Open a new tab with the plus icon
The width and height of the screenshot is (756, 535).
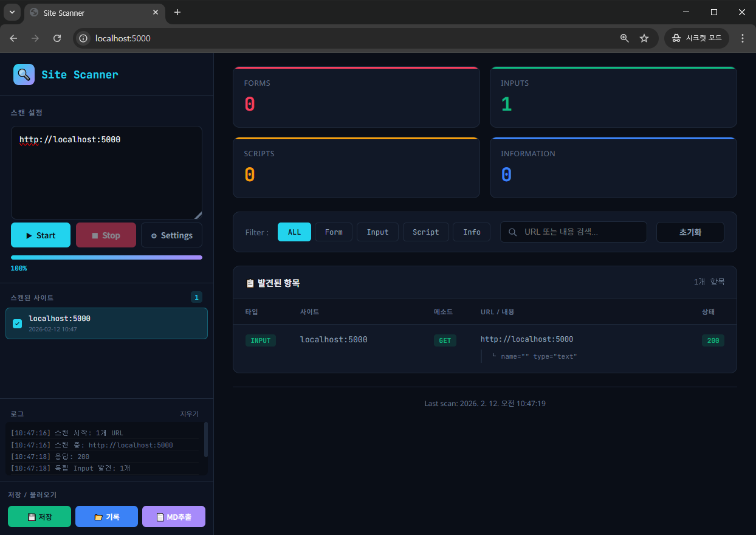(x=177, y=12)
